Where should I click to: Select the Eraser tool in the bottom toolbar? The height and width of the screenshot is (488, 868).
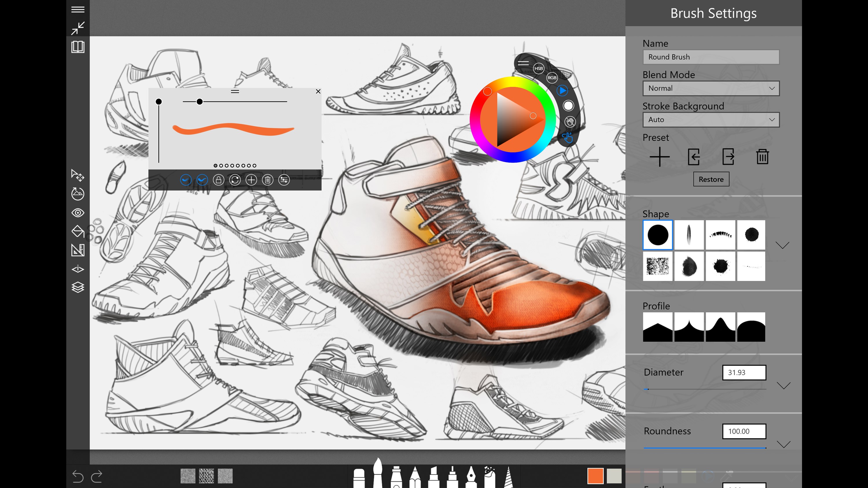359,476
